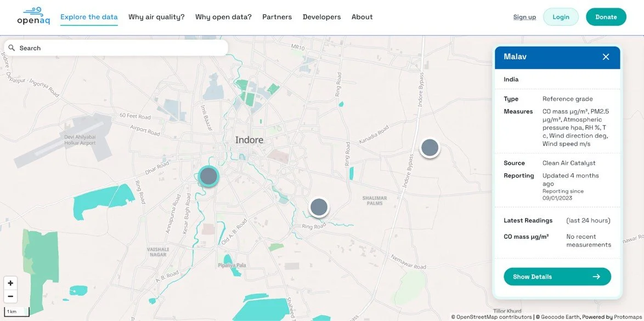Viewport: 644px width, 321px height.
Task: Select station marker near Indore Bypass
Action: (x=430, y=147)
